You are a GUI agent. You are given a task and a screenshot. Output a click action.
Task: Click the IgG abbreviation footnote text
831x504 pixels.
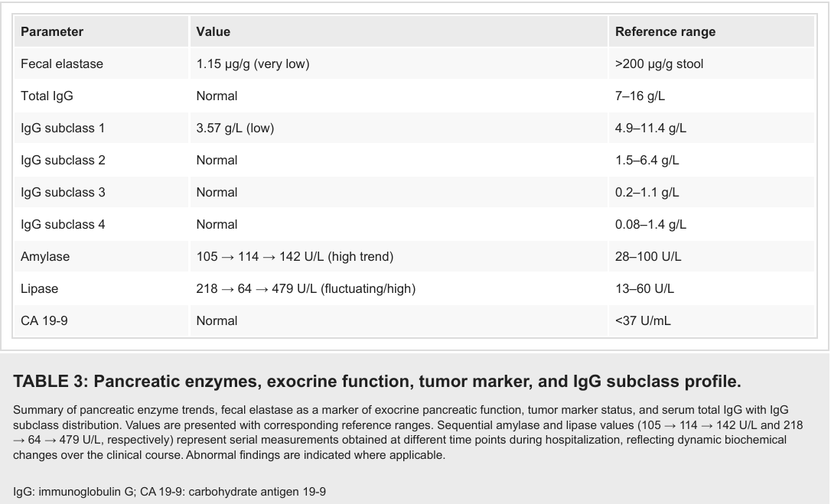tap(170, 492)
